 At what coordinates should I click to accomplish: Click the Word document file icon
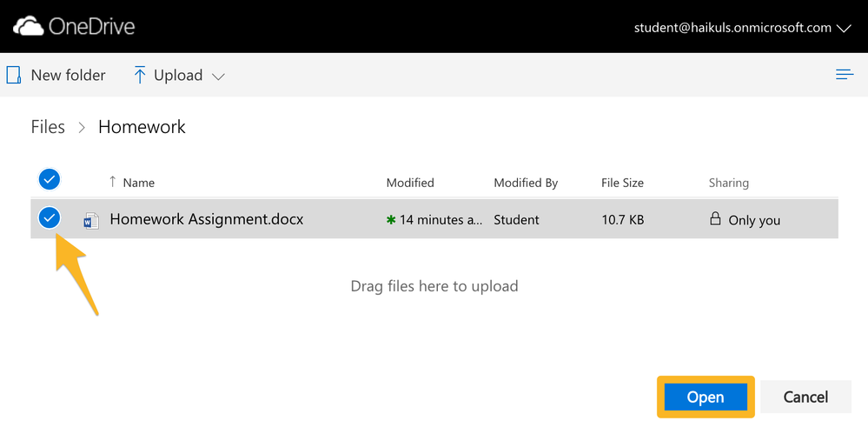pos(90,220)
